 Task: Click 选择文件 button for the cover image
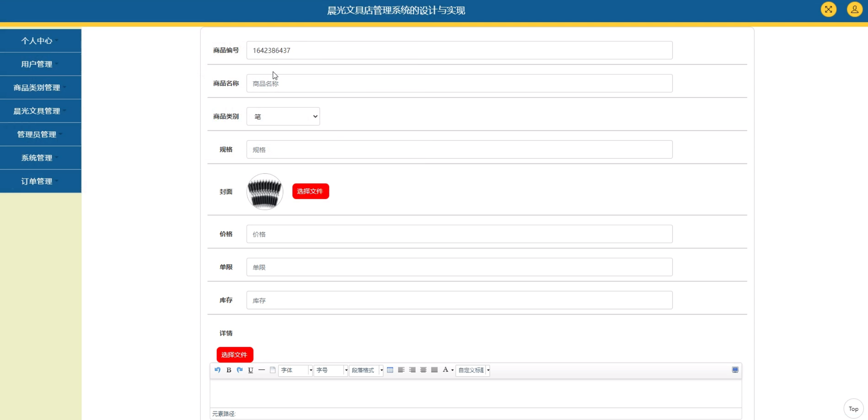pos(310,191)
